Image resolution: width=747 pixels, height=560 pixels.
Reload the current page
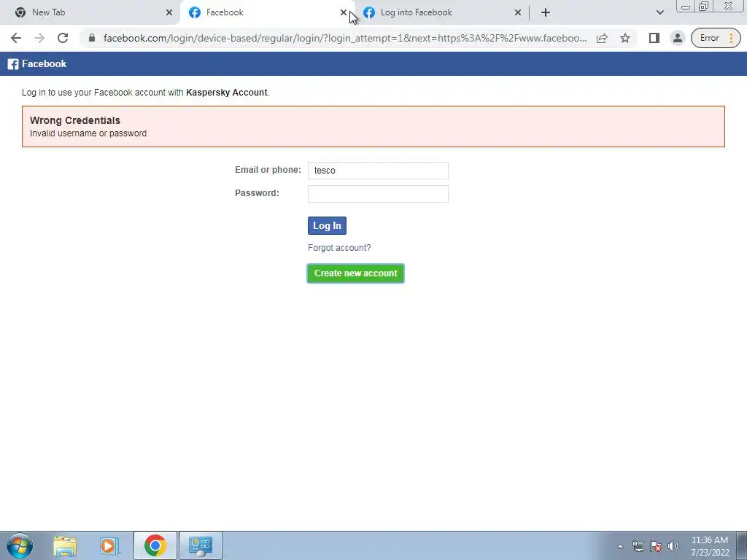(63, 38)
